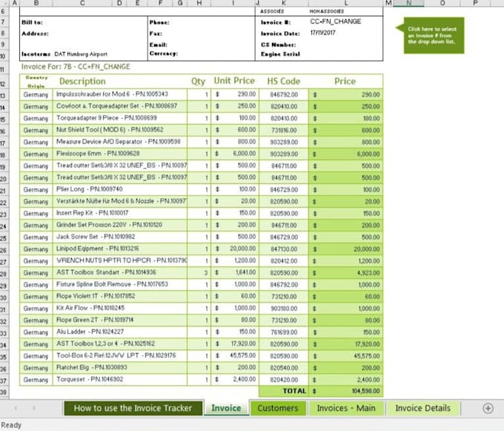This screenshot has width=504, height=431.
Task: Select Kit Air Flow description cell
Action: (119, 309)
